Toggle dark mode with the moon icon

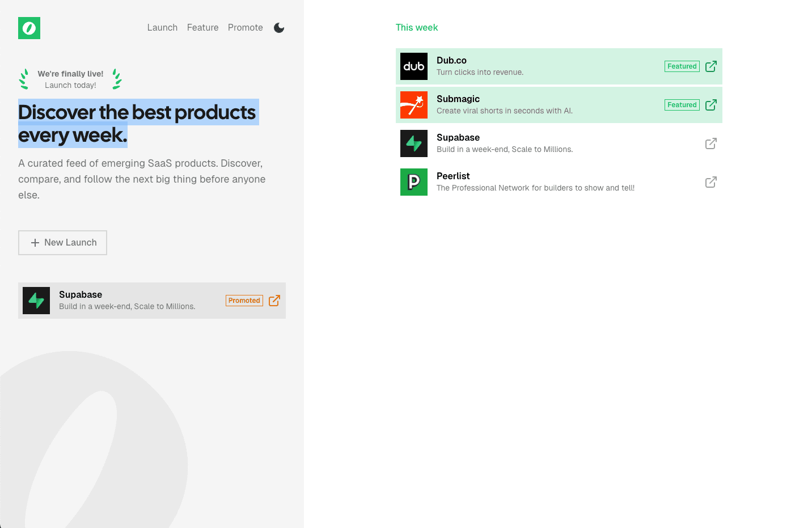(279, 27)
